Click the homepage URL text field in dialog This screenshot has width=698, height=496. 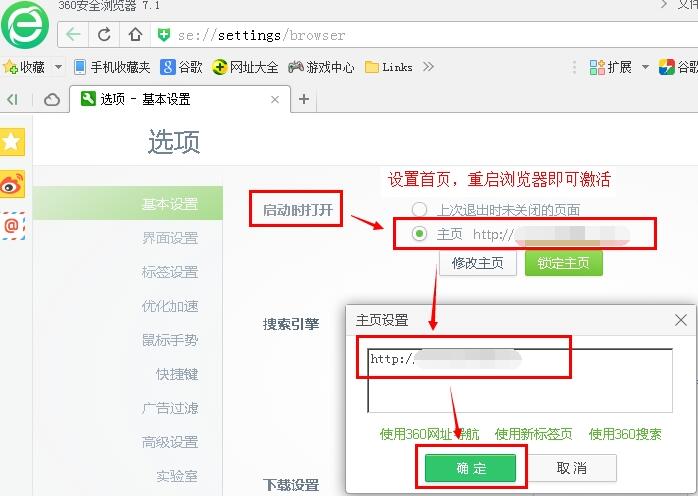[x=519, y=380]
